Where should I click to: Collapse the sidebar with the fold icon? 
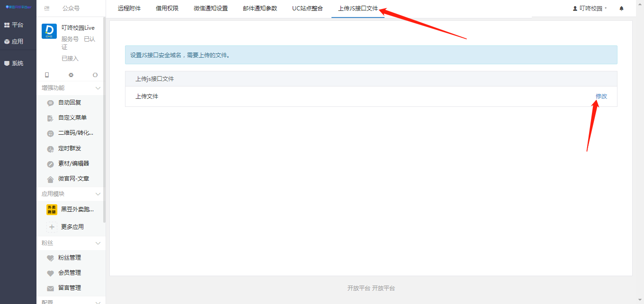click(x=47, y=9)
